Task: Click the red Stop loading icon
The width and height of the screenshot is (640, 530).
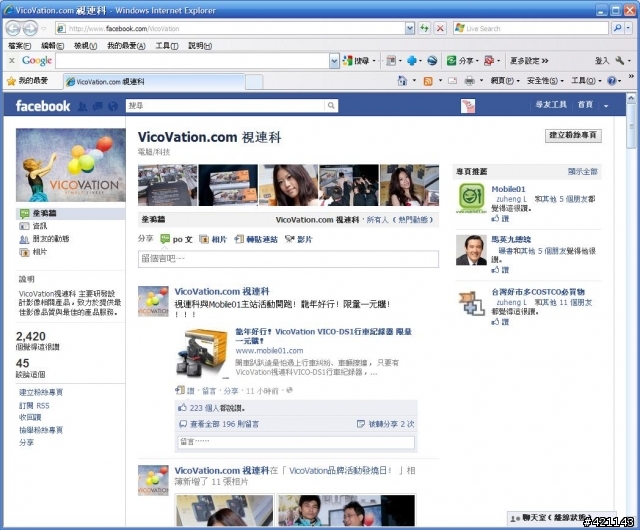Action: [x=440, y=28]
